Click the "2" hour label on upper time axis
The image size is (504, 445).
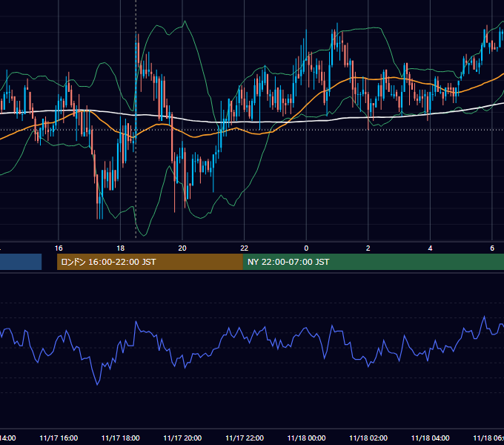pos(368,248)
